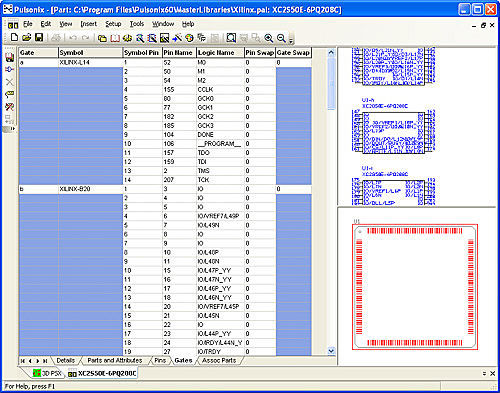Click the Zoom Out magnifier icon
This screenshot has height=393, width=500.
pos(281,38)
